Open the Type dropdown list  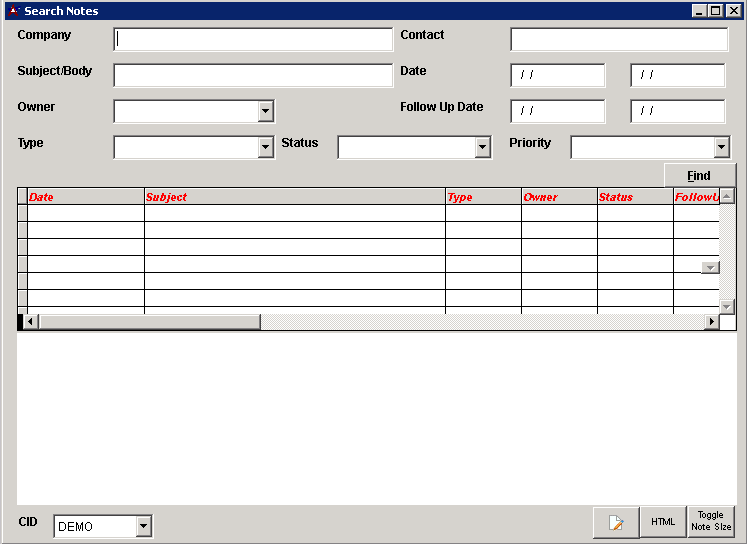click(266, 147)
